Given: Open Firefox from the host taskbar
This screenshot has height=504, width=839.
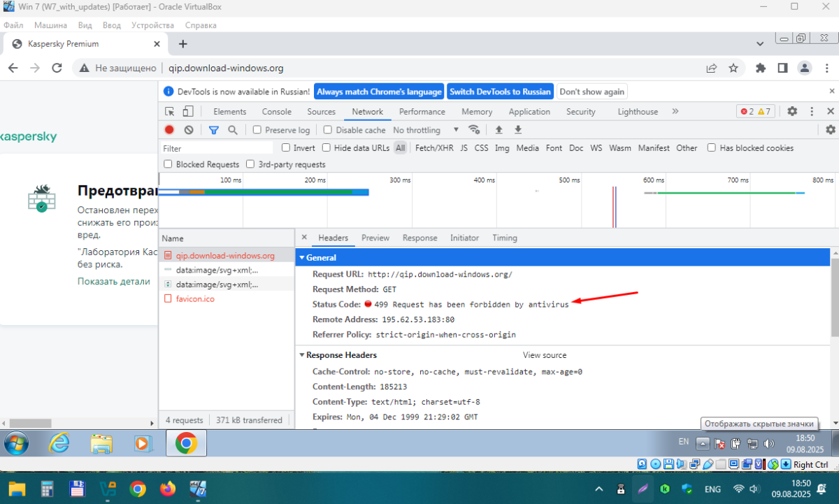Looking at the screenshot, I should click(x=168, y=489).
